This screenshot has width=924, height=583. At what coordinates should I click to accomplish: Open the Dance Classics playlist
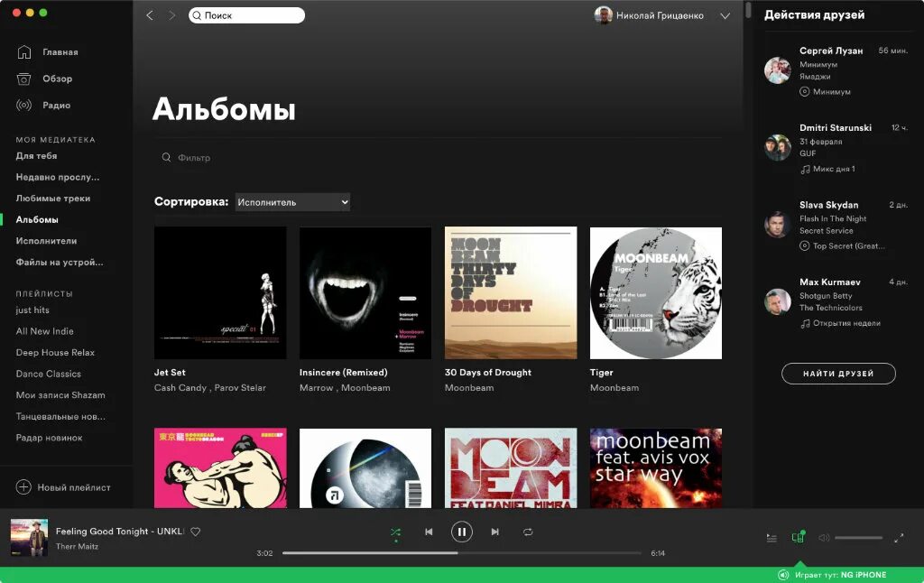(x=49, y=374)
